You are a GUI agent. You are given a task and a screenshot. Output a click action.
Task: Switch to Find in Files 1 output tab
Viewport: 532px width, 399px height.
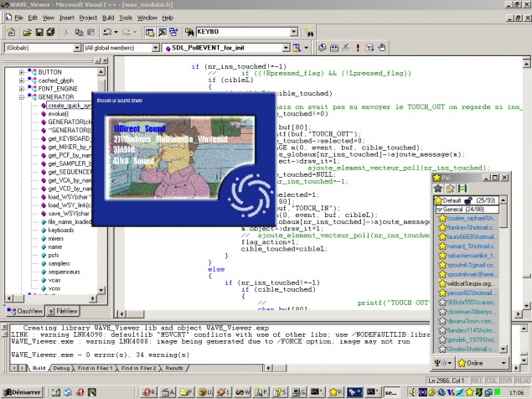[94, 368]
